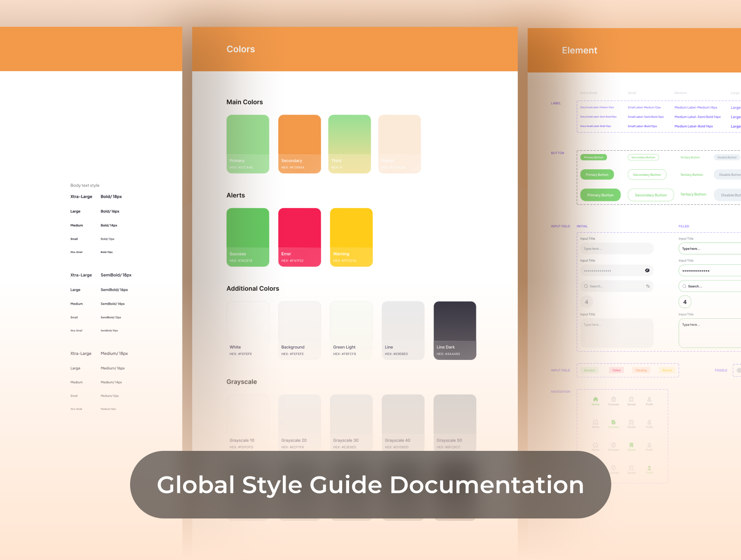741x560 pixels.
Task: Click the active green Courses navigation icon
Action: pyautogui.click(x=613, y=422)
